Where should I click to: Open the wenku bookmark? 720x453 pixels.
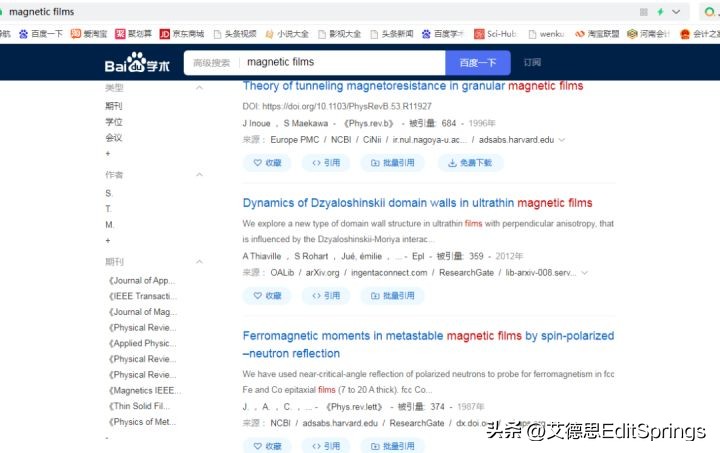546,34
